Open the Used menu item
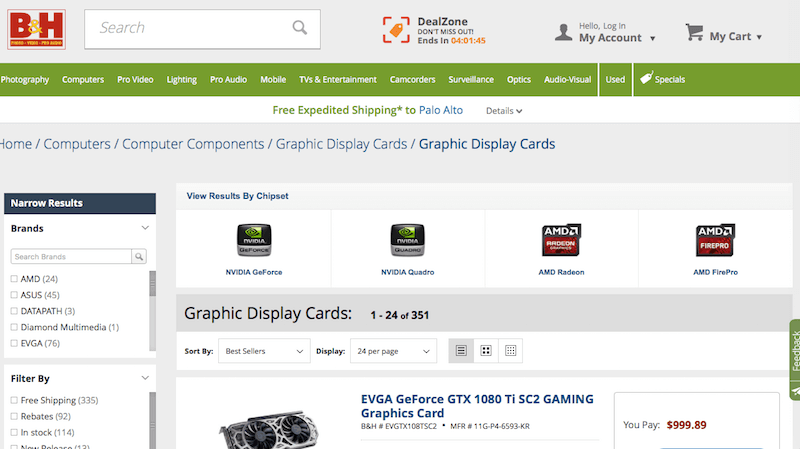Viewport: 800px width, 449px height. click(x=615, y=80)
